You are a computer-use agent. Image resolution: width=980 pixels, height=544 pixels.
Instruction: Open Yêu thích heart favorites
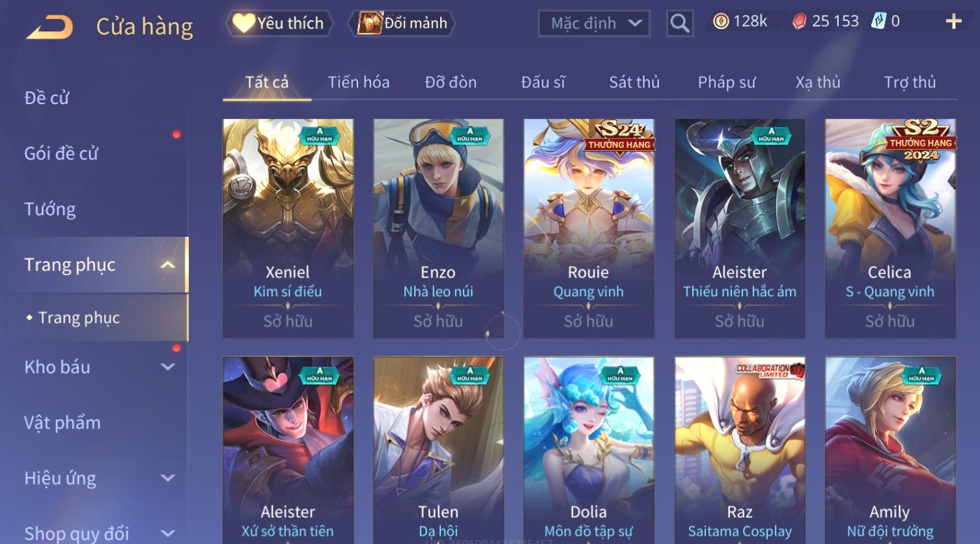coord(279,23)
